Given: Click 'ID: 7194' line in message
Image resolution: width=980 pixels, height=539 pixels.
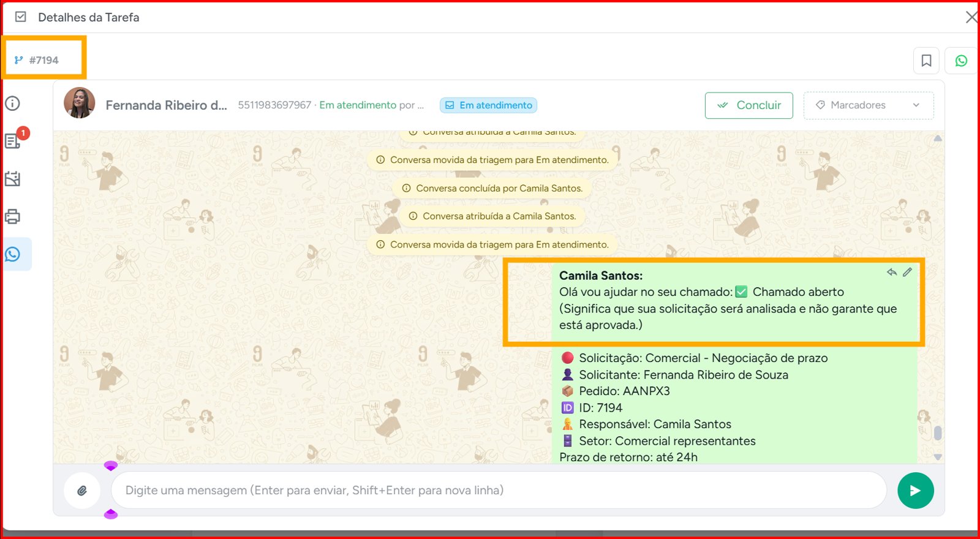Looking at the screenshot, I should point(592,407).
